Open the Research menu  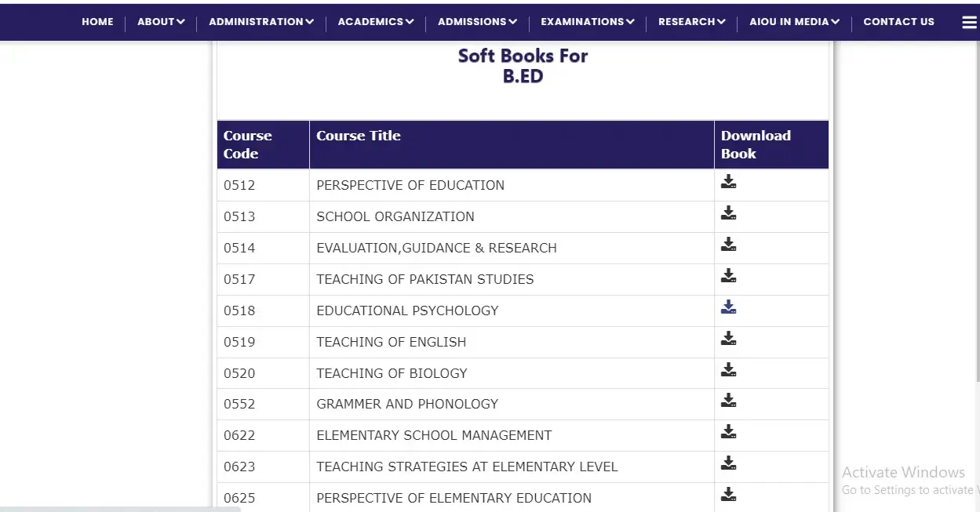[691, 22]
